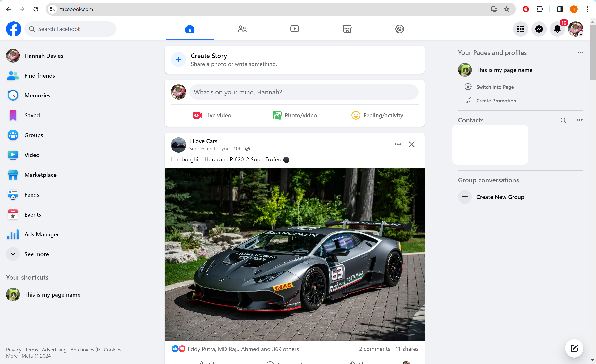View the 41 shares
The width and height of the screenshot is (596, 364).
406,349
